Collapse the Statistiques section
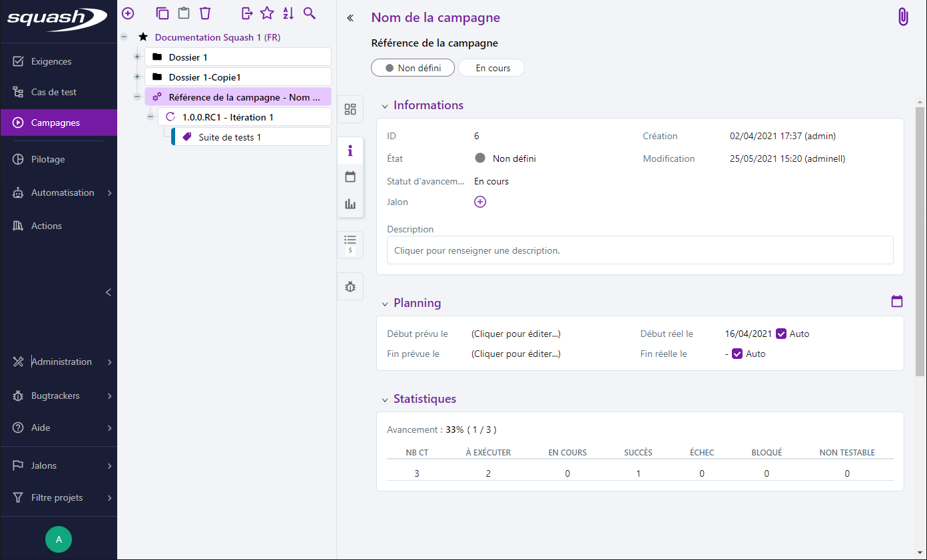Viewport: 927px width, 560px height. [385, 400]
